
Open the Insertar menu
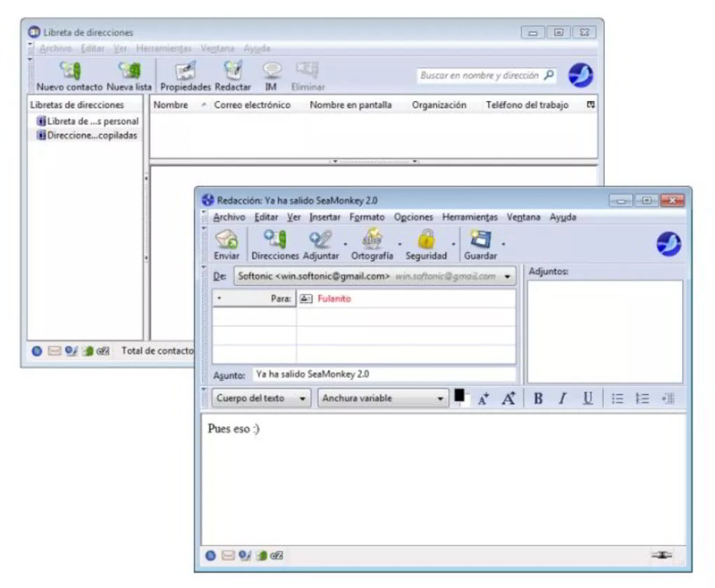click(x=324, y=217)
